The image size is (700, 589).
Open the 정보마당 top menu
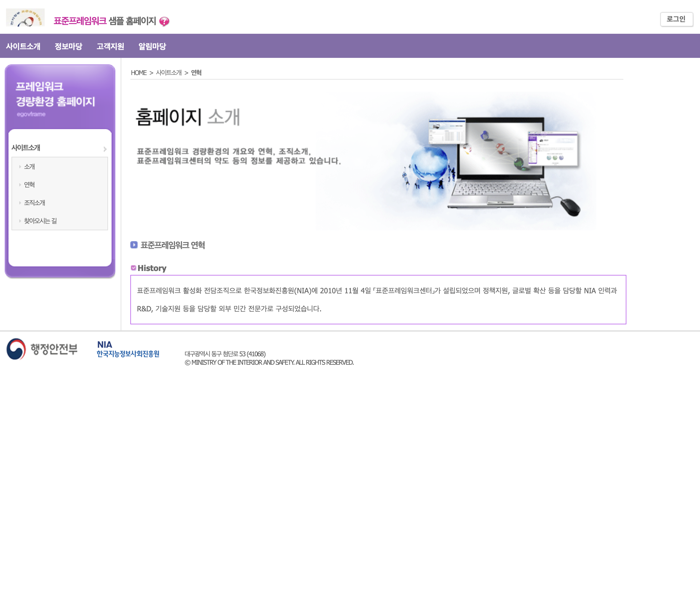point(68,46)
